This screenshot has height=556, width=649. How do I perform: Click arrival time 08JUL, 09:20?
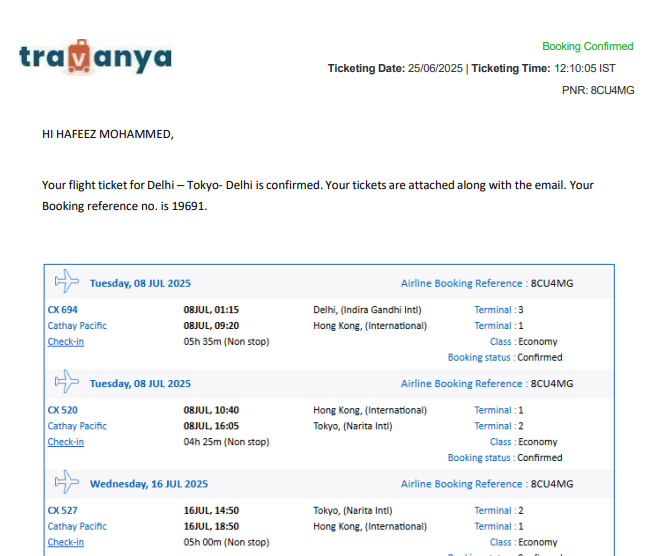tap(211, 326)
